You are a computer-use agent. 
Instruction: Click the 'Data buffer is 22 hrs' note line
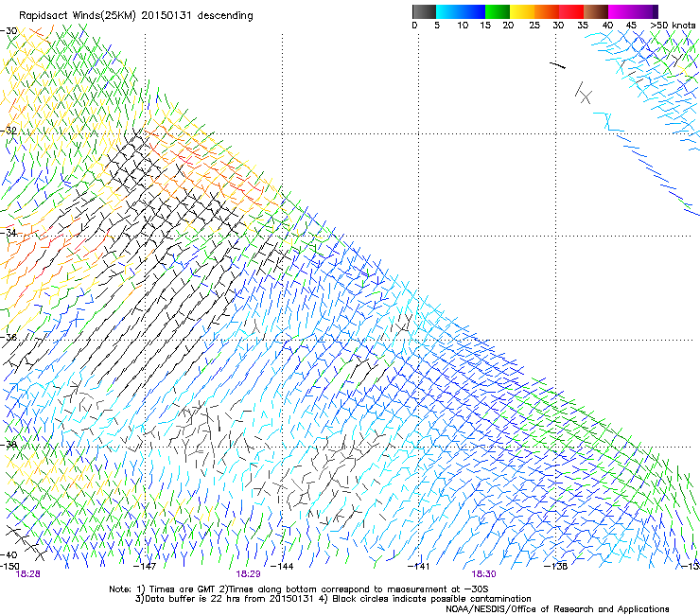[333, 599]
